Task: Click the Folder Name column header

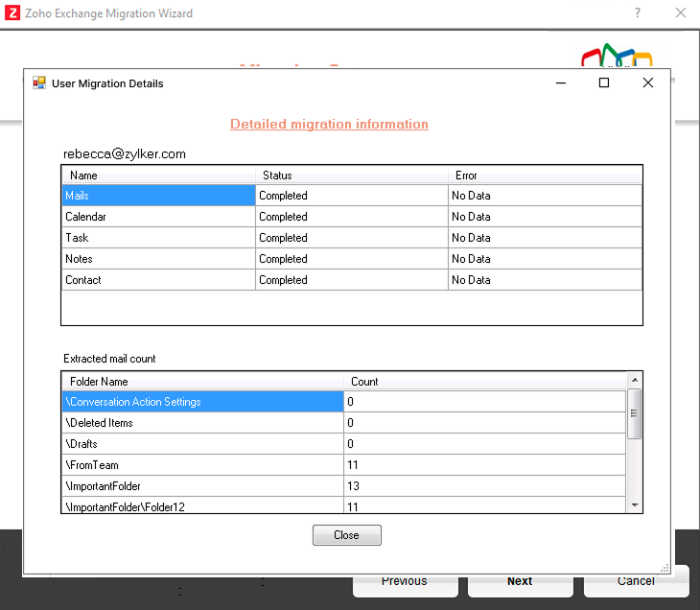Action: pos(202,382)
